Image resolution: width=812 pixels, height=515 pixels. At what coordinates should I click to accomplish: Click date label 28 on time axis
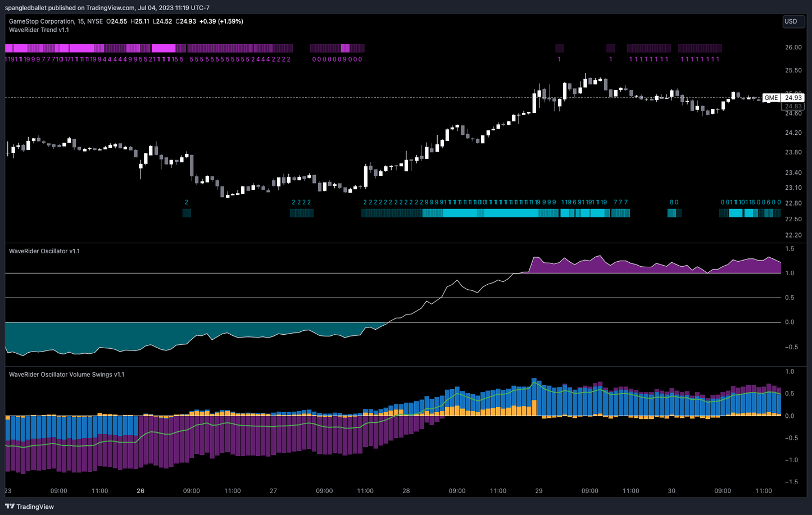tap(406, 491)
